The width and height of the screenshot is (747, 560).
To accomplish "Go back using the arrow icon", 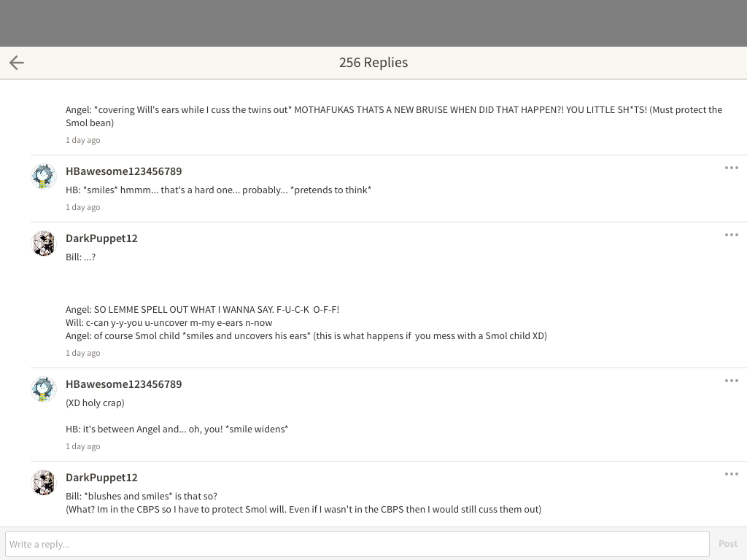I will click(17, 63).
